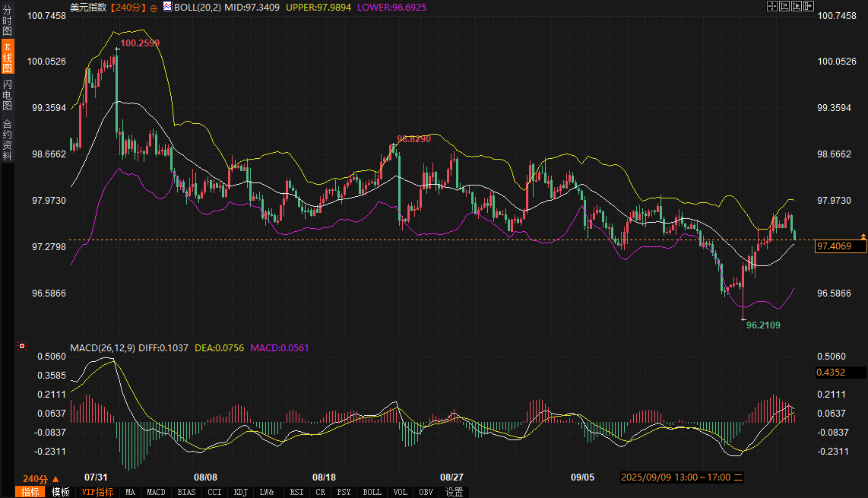Apply the MA indicator
The image size is (868, 498).
point(130,492)
